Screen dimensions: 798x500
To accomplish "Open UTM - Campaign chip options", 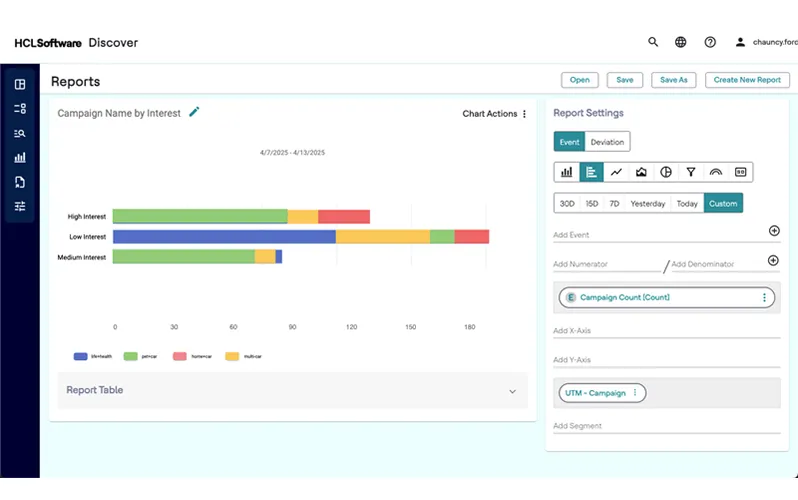I will (x=634, y=393).
